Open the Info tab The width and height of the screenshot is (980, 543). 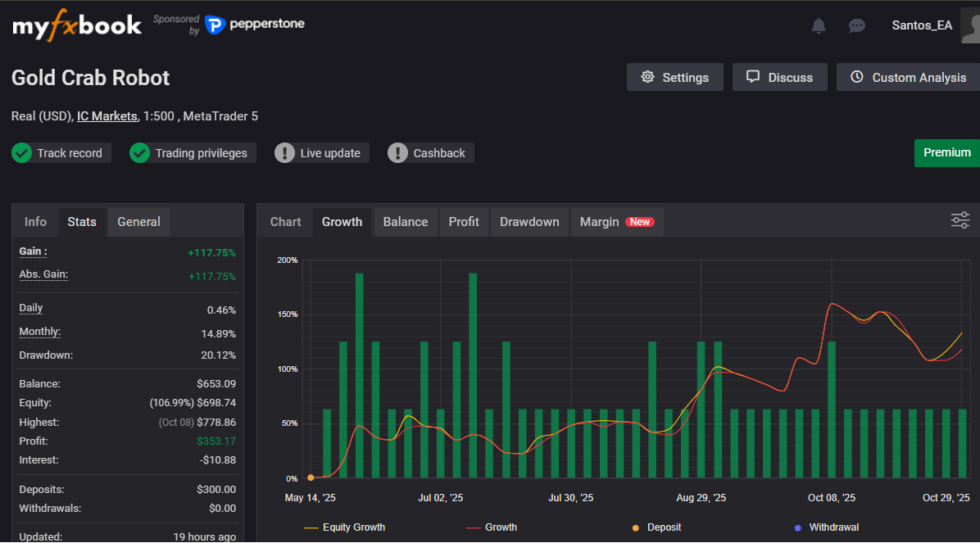[35, 221]
